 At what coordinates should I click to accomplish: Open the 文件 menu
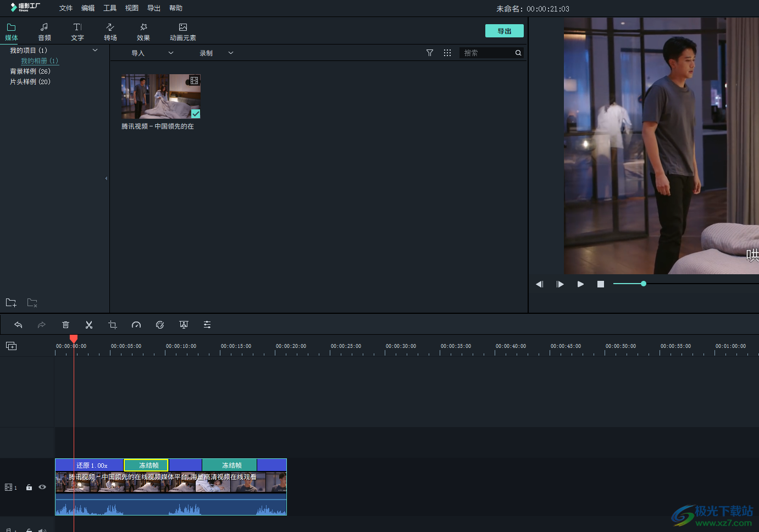pyautogui.click(x=66, y=8)
